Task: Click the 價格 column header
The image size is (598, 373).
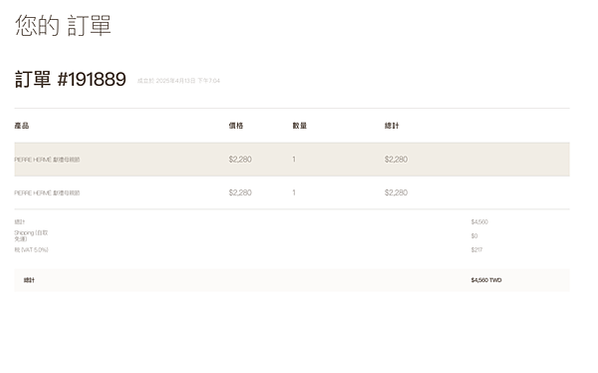Action: (236, 125)
